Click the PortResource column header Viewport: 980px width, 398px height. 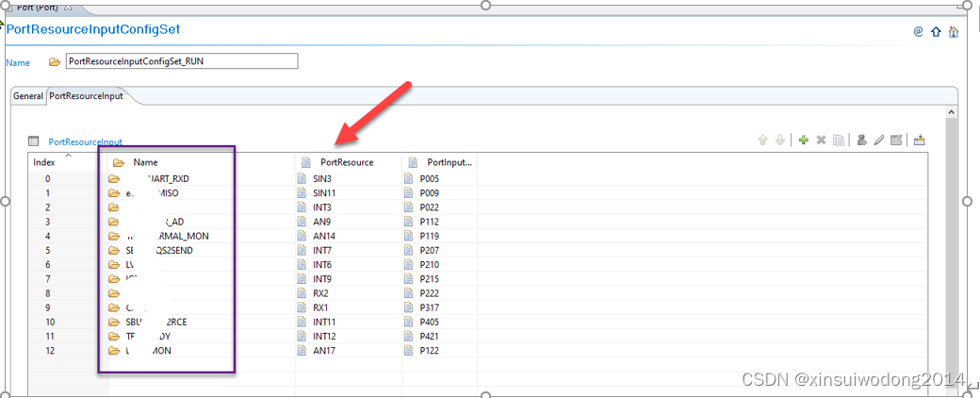[349, 162]
